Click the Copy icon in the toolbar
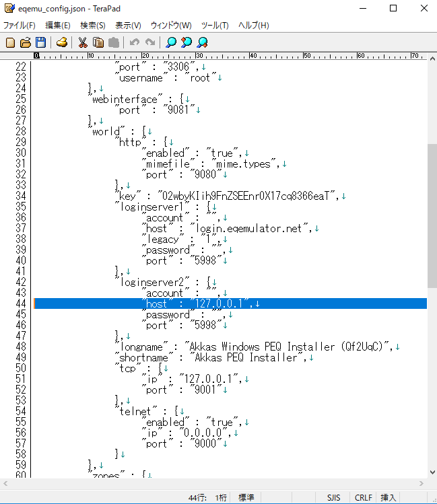 (98, 42)
